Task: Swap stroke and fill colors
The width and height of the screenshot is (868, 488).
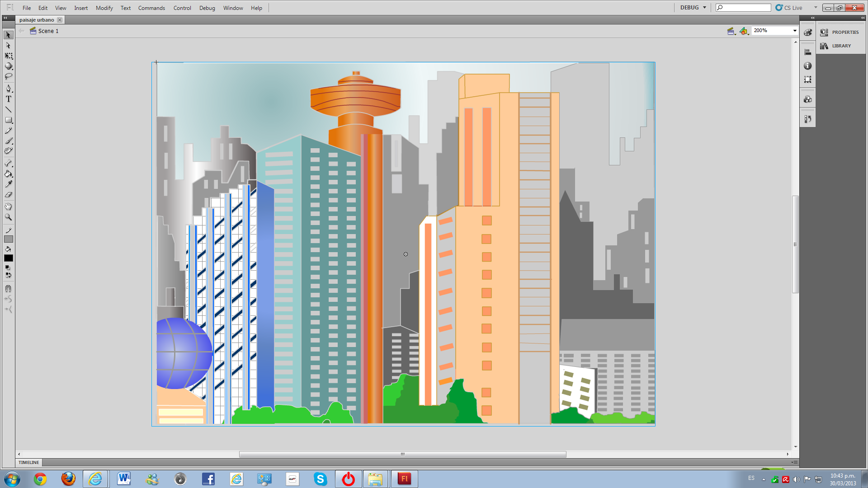Action: 9,275
